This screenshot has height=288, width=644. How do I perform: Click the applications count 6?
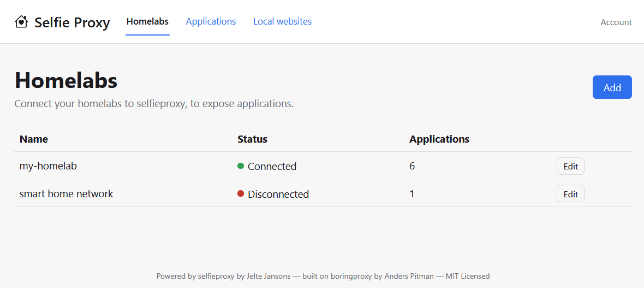[x=412, y=166]
